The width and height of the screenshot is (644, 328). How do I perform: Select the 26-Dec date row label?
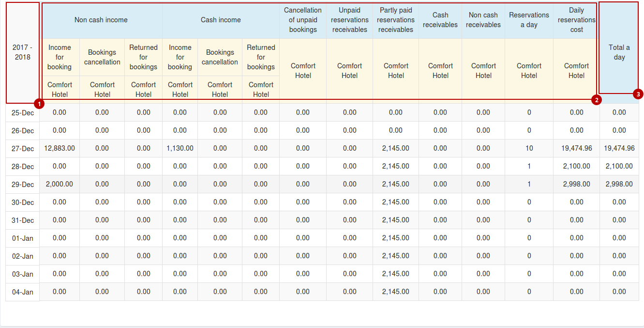tap(23, 131)
